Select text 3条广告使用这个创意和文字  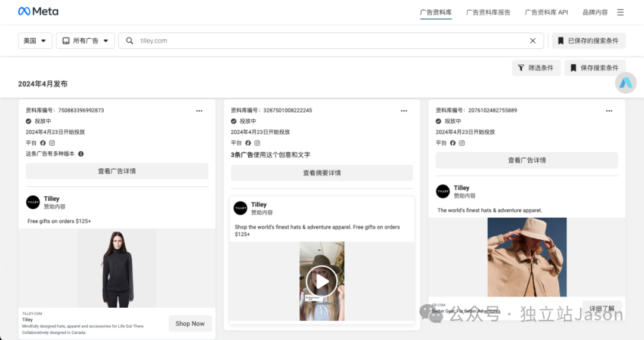click(x=270, y=155)
